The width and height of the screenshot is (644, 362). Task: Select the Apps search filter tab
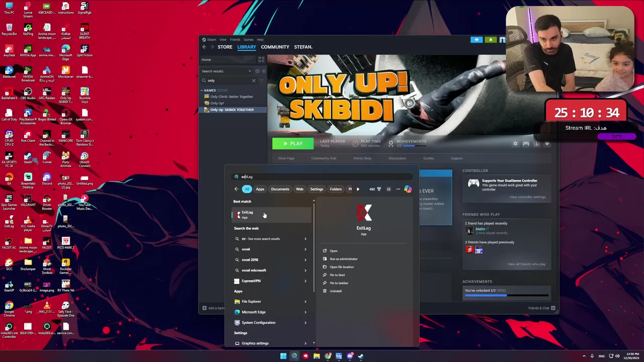tap(260, 189)
